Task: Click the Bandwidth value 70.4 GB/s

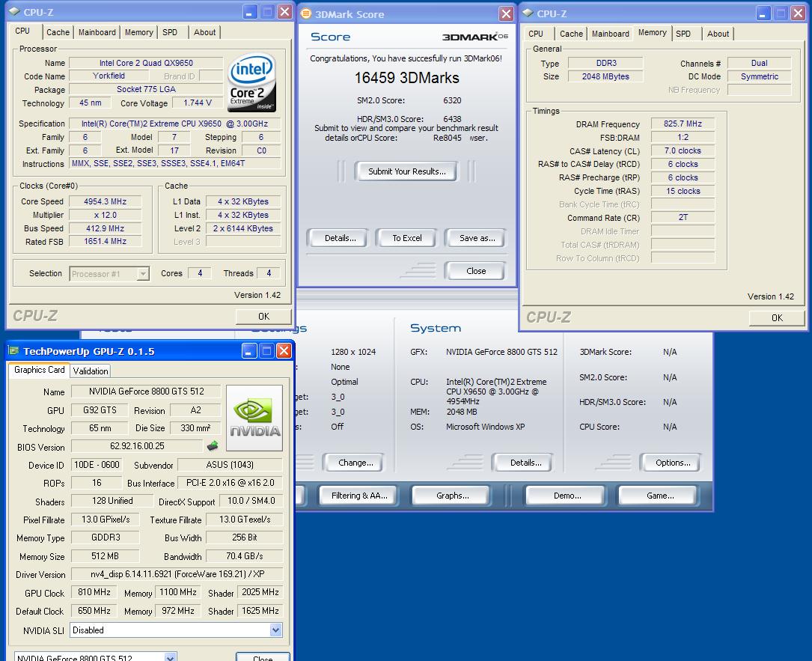Action: [245, 556]
